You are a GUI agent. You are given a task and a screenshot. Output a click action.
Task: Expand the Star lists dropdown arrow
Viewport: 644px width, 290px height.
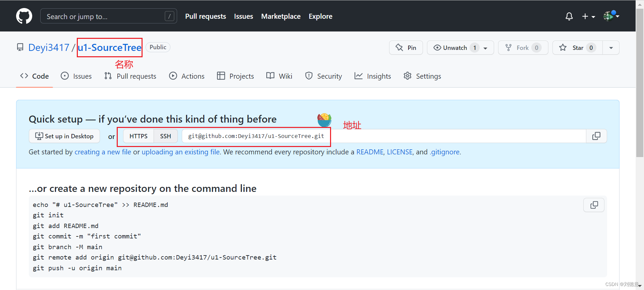coord(611,48)
